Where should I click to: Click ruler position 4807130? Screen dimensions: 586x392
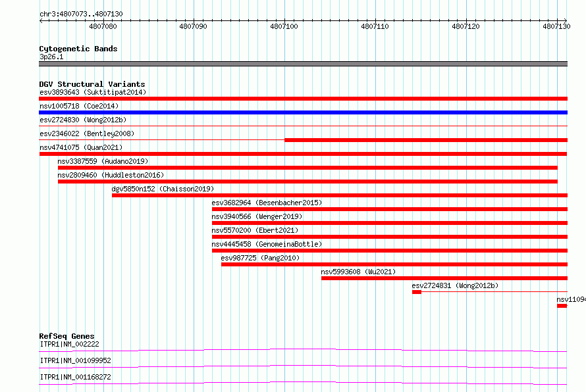pos(556,26)
